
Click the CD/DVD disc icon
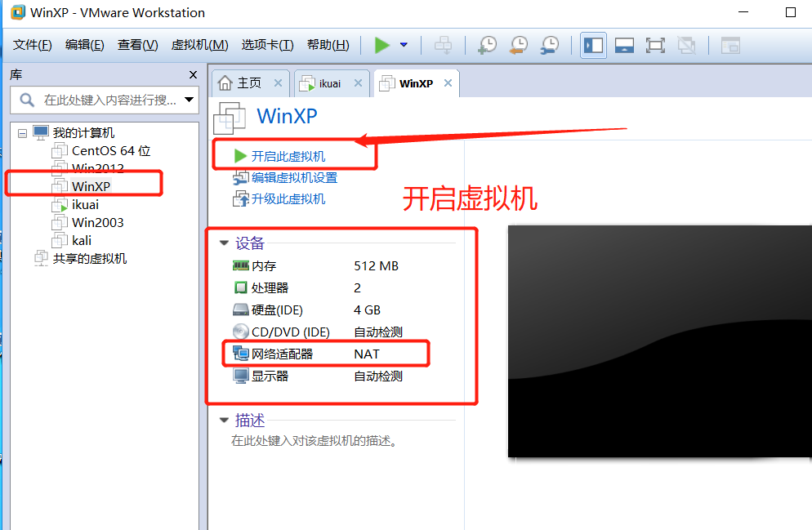[241, 332]
